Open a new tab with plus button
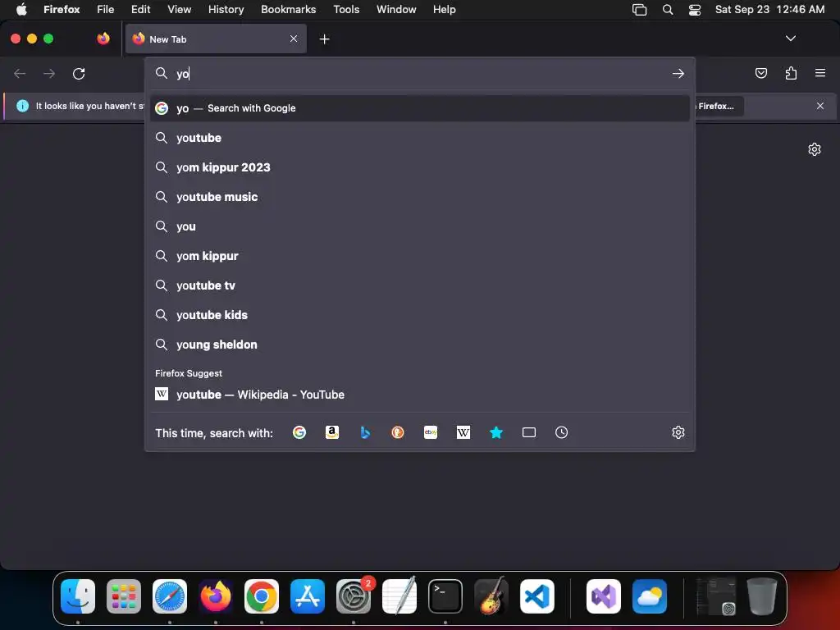Screen dimensions: 840x630 click(x=324, y=39)
